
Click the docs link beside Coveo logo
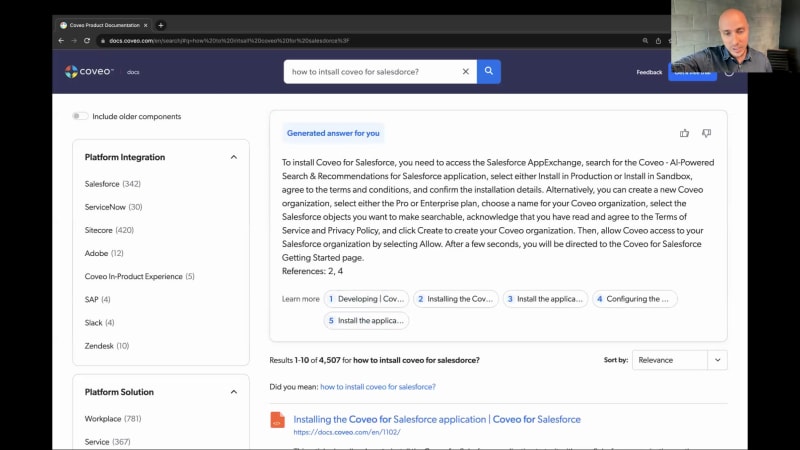click(133, 72)
